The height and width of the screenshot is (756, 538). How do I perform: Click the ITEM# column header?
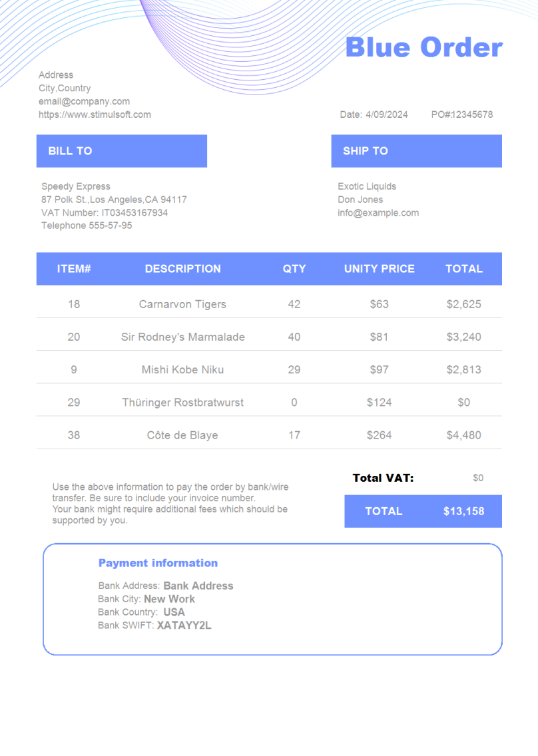[x=74, y=269]
